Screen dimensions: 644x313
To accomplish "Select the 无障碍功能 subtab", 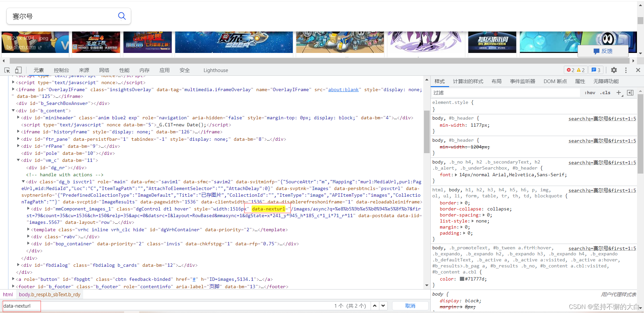I will pyautogui.click(x=606, y=81).
